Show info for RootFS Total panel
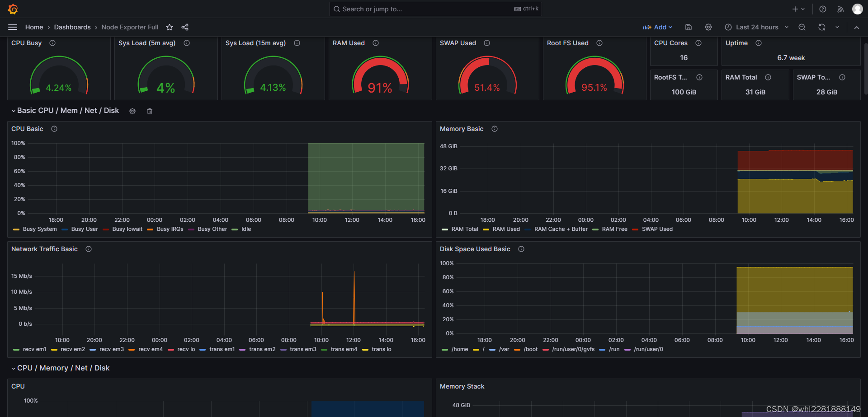The width and height of the screenshot is (868, 417). pos(699,77)
